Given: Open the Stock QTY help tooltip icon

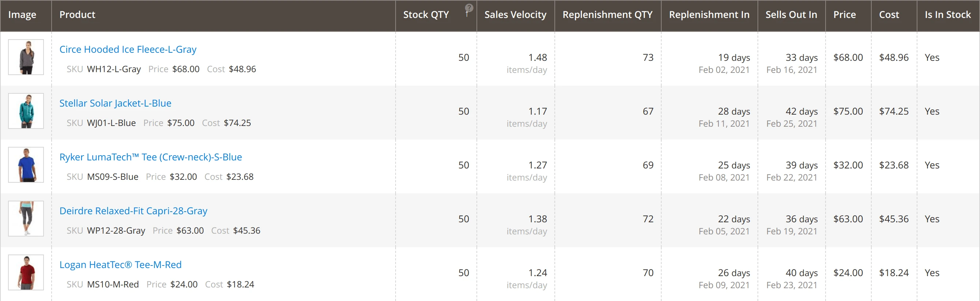Looking at the screenshot, I should tap(469, 7).
